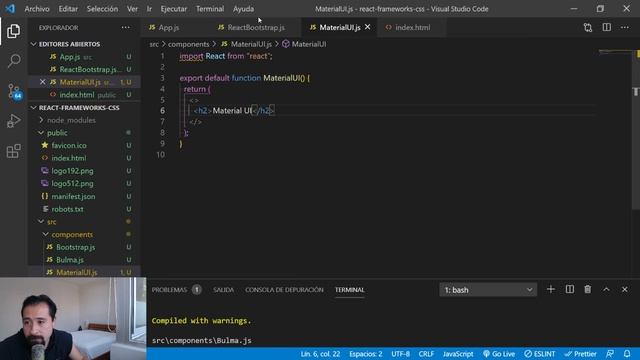This screenshot has height=360, width=640.
Task: Open favicon.ico in the file tree
Action: 69,145
